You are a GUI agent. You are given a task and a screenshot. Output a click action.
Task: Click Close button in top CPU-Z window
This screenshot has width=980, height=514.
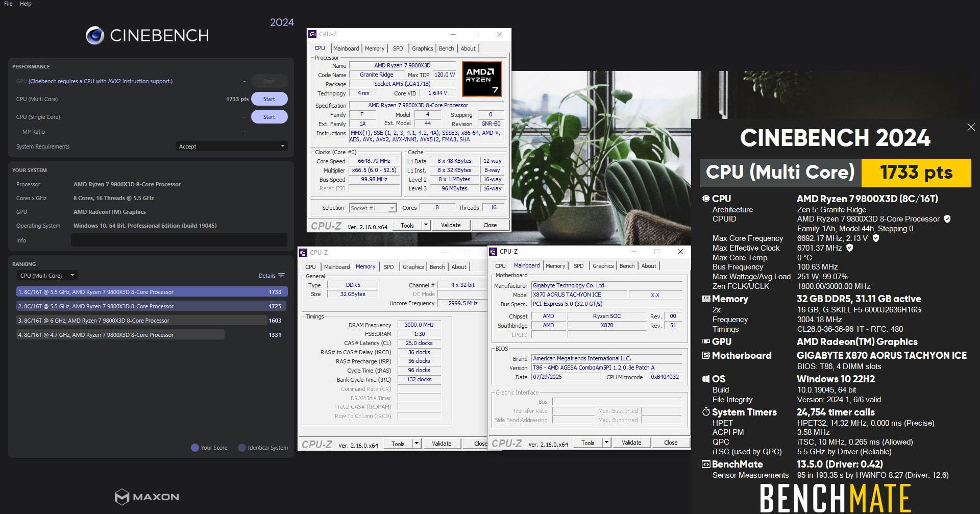tap(490, 225)
